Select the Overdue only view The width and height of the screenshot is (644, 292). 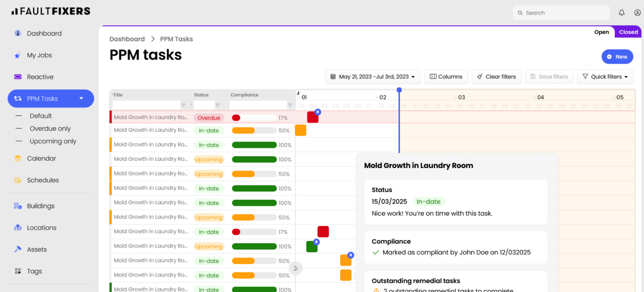(x=50, y=129)
